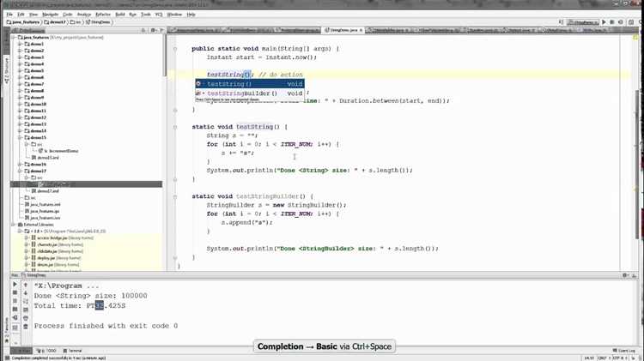This screenshot has width=644, height=361.
Task: Expand the access-bridge.jar library entry
Action: click(x=27, y=238)
